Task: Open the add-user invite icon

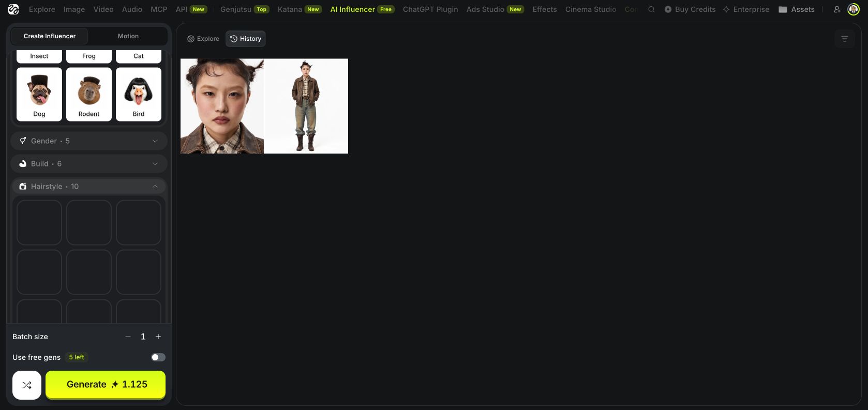Action: point(837,9)
